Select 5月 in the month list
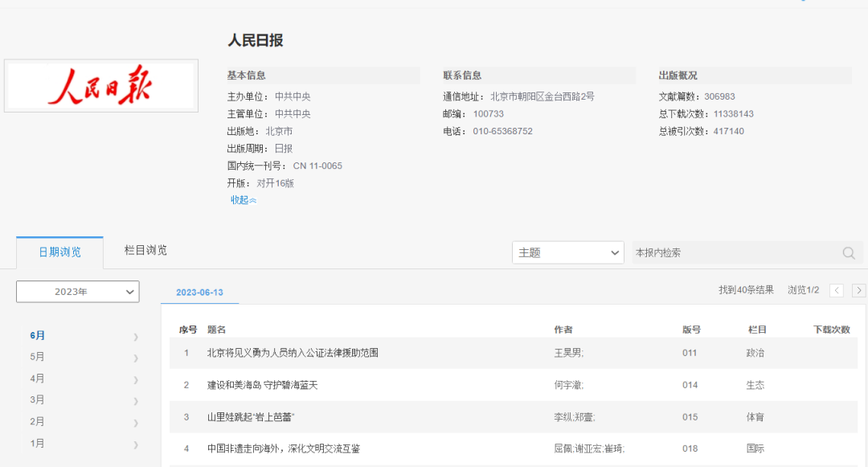Screen dimensions: 868x467 click(x=37, y=357)
